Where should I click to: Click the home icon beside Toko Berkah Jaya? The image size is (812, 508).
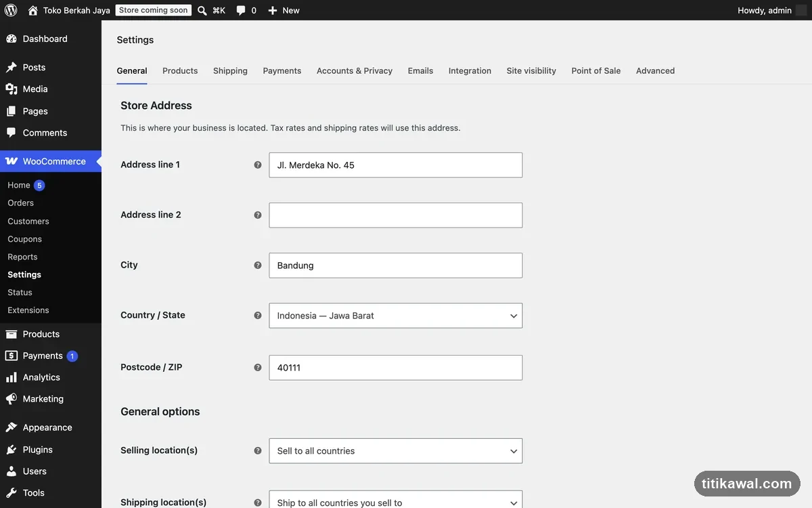coord(33,10)
